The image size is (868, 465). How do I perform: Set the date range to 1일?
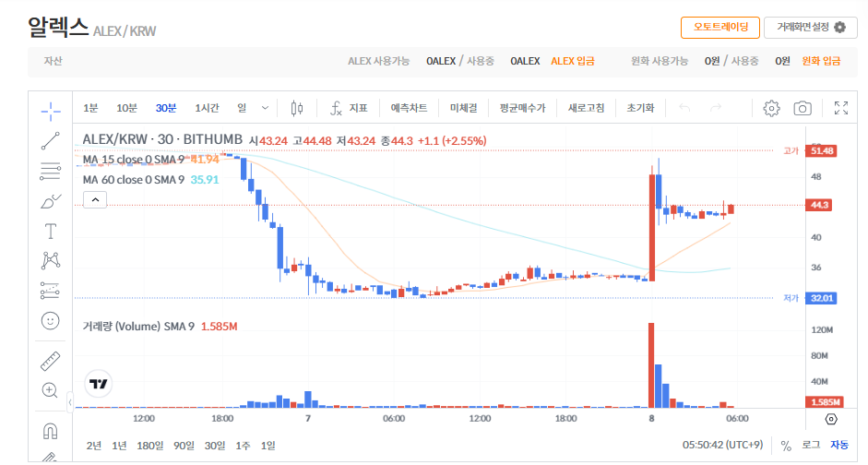[268, 445]
